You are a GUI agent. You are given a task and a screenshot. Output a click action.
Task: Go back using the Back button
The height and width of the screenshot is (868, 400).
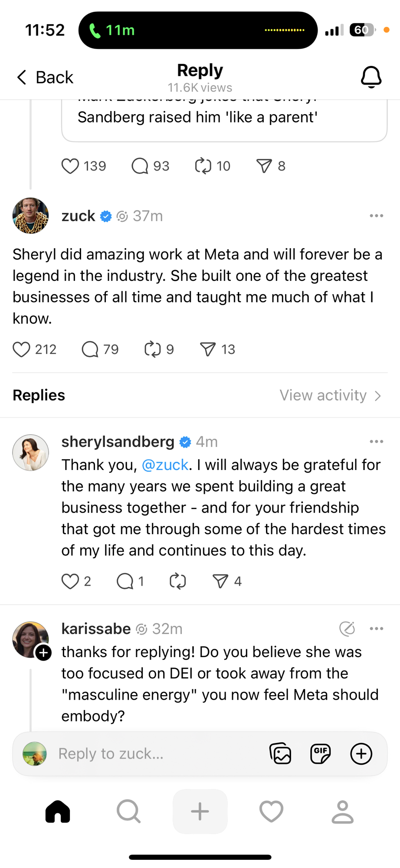click(45, 77)
